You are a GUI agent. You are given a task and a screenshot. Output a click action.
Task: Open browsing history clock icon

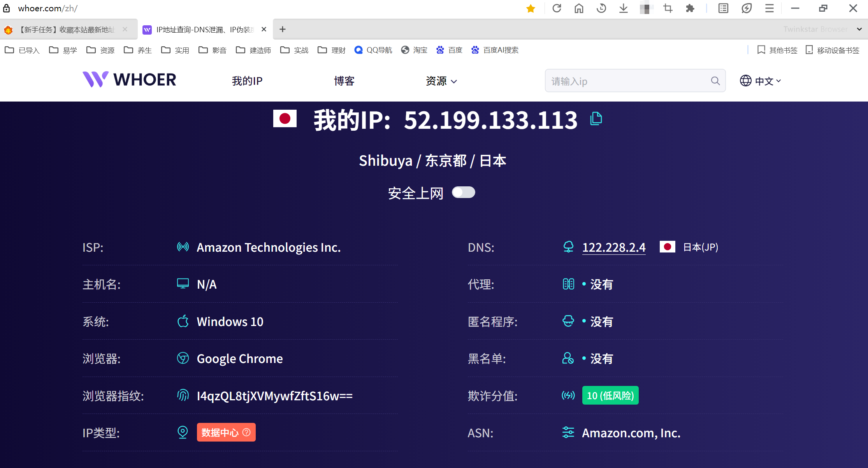[601, 8]
